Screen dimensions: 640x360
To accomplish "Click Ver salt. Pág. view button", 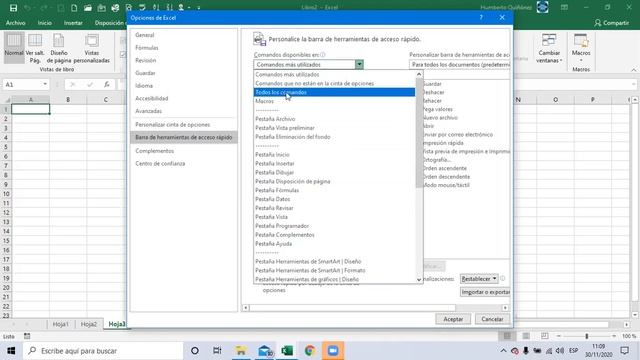I will point(35,48).
